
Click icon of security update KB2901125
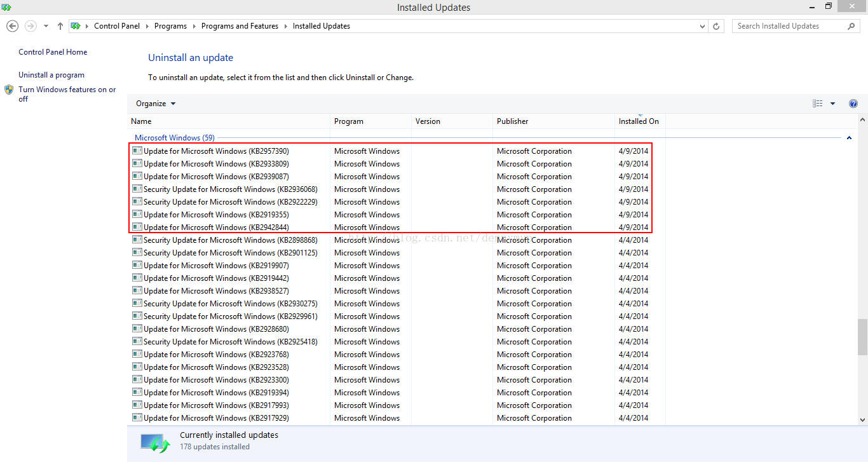pos(137,252)
